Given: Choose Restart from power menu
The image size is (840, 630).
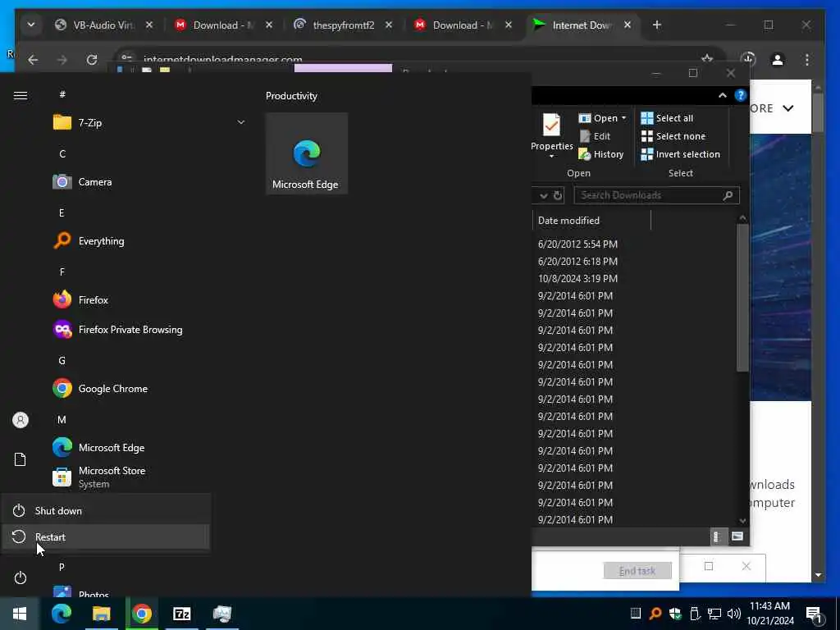Looking at the screenshot, I should (106, 536).
